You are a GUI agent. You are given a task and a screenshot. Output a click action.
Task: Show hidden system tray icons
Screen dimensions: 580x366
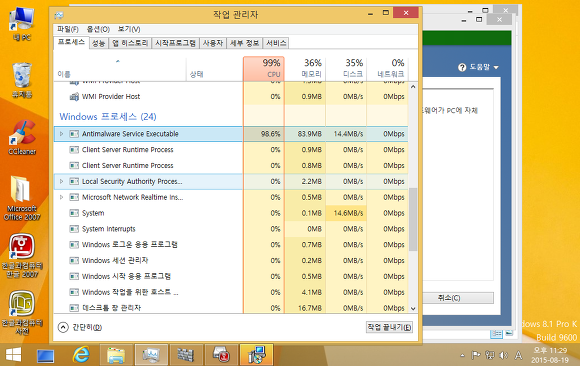(462, 356)
